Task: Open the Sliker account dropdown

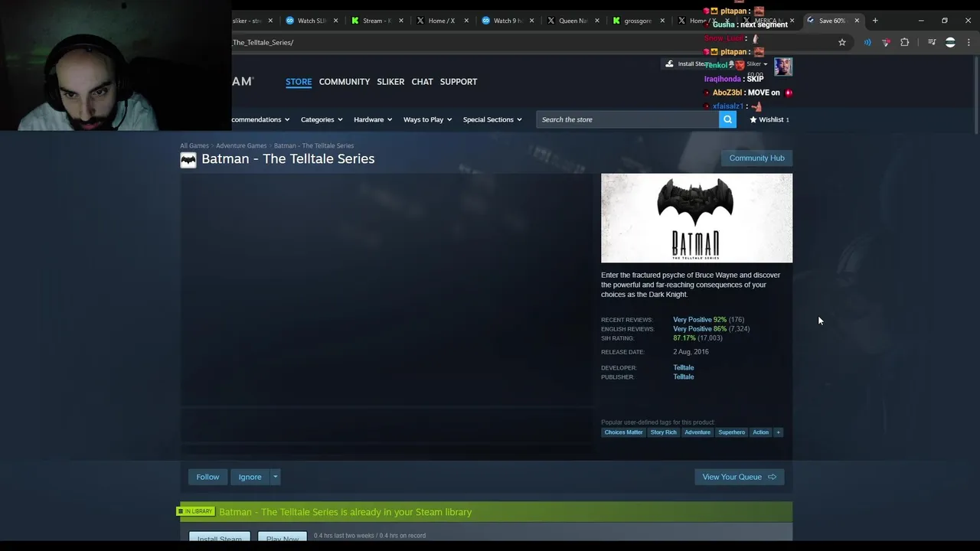Action: (x=756, y=64)
